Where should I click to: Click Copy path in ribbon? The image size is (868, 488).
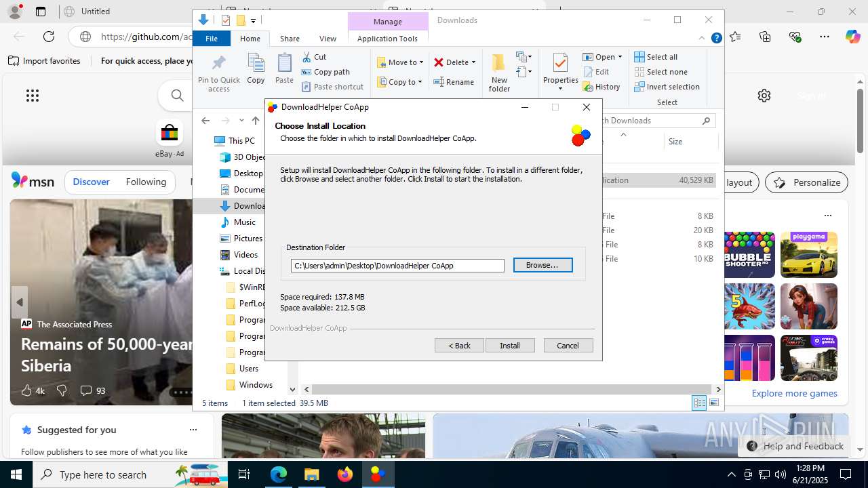point(325,72)
